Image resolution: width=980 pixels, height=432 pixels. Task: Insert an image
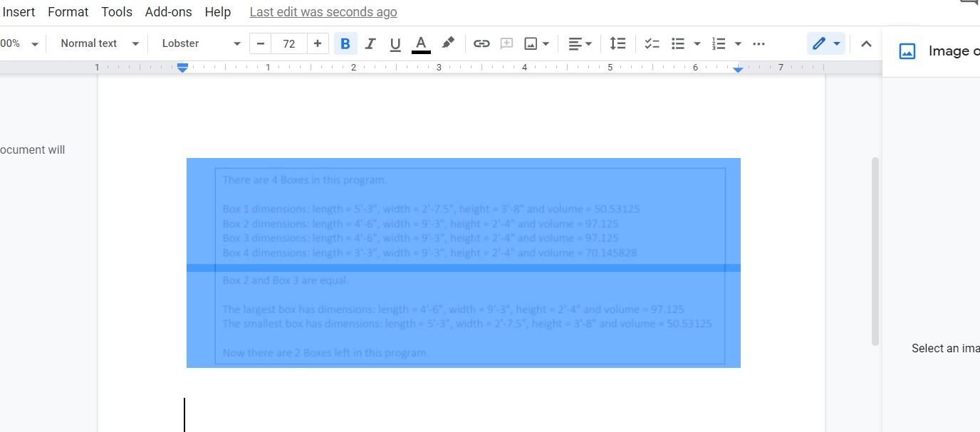pyautogui.click(x=531, y=43)
